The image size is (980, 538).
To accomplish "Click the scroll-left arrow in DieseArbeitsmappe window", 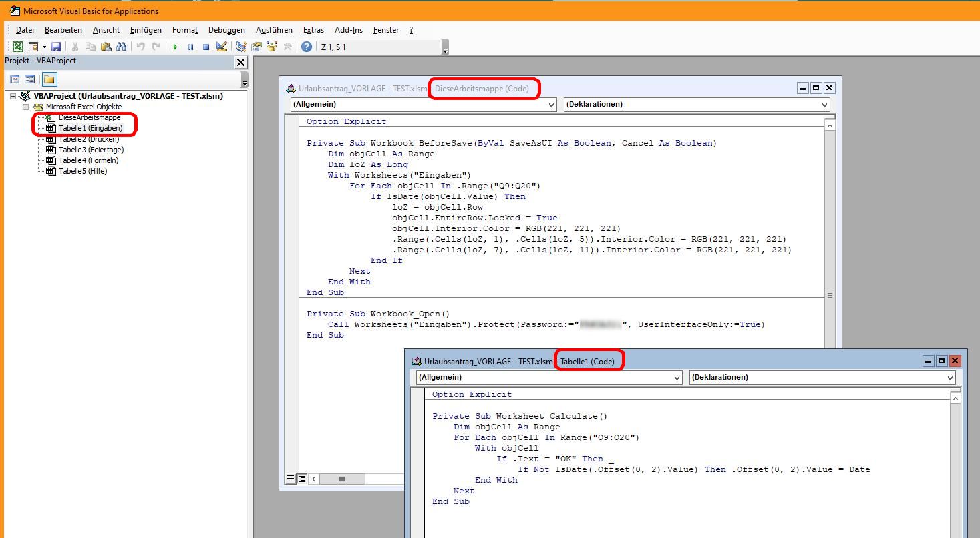I will (x=314, y=479).
